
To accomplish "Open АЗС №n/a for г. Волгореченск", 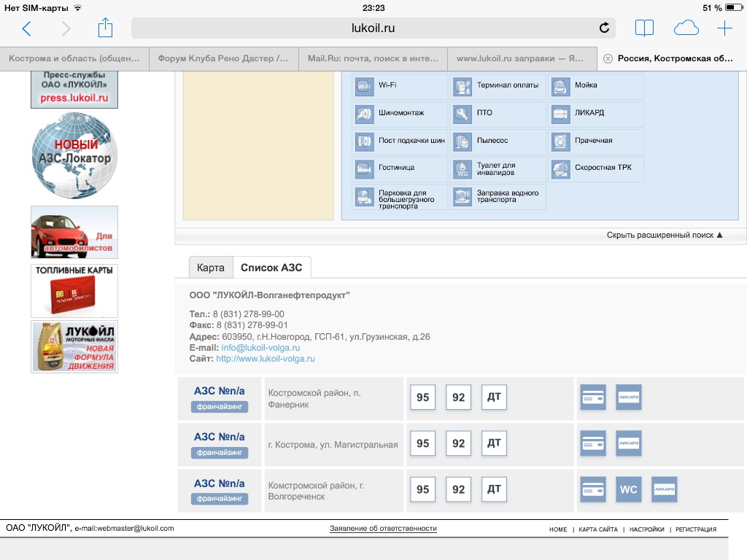I will pos(219,483).
